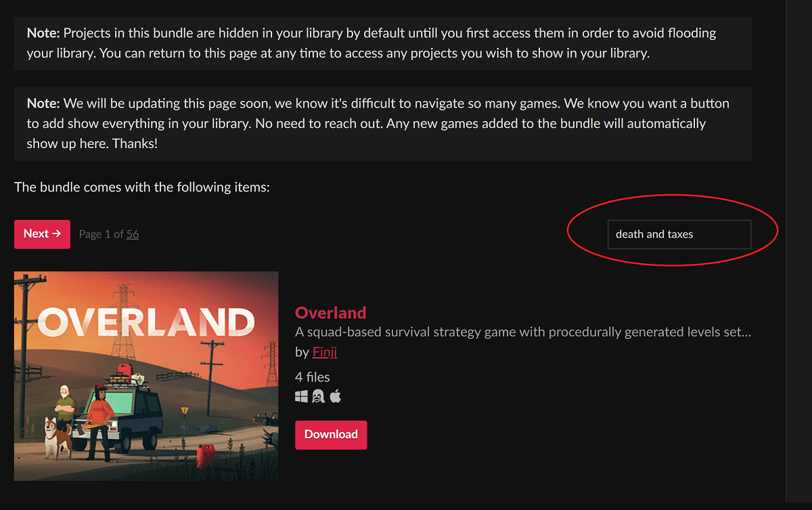Click the 4 files label

pyautogui.click(x=313, y=377)
